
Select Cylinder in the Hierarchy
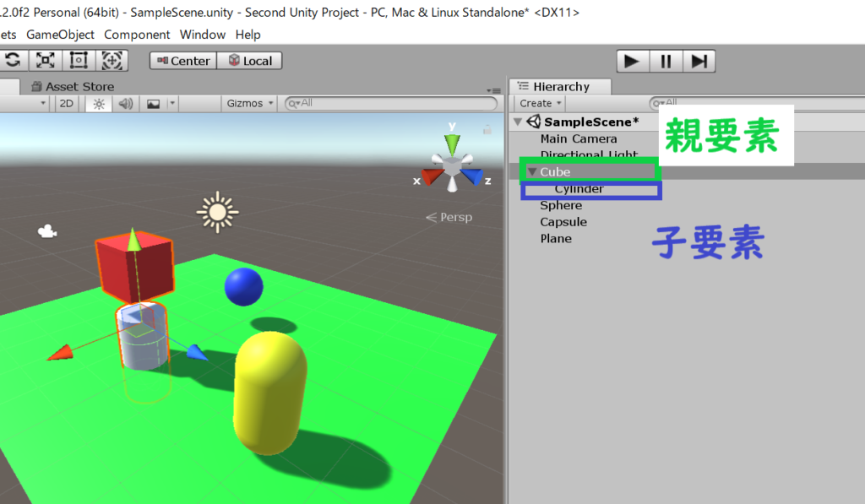pos(579,189)
